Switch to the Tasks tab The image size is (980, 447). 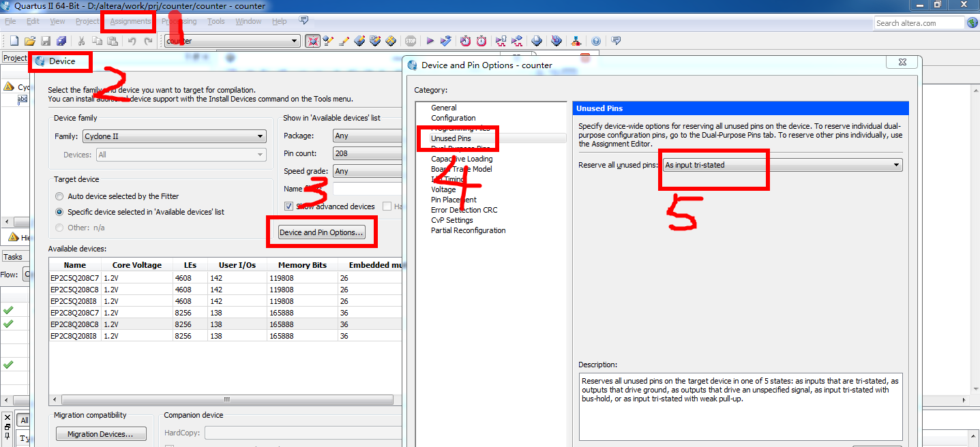pyautogui.click(x=13, y=257)
